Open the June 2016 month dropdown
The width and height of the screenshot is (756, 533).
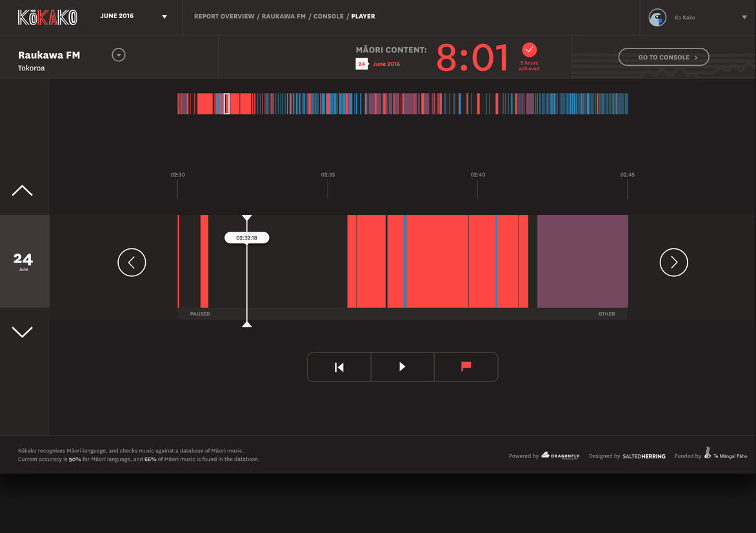164,17
